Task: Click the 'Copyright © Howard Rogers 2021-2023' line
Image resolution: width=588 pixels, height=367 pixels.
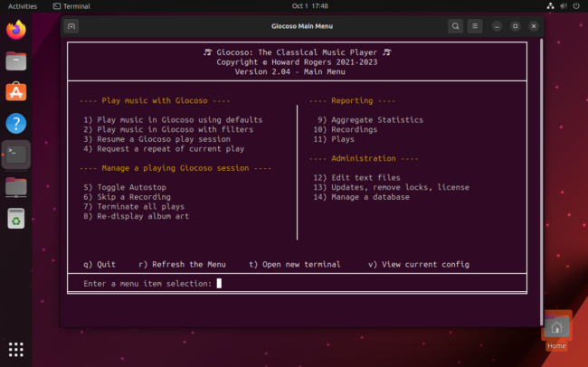Action: coord(297,62)
